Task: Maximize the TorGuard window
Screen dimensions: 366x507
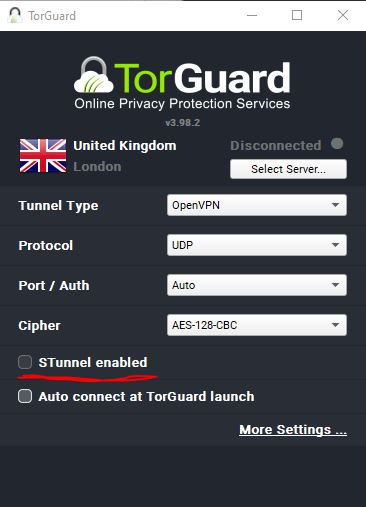Action: click(297, 15)
